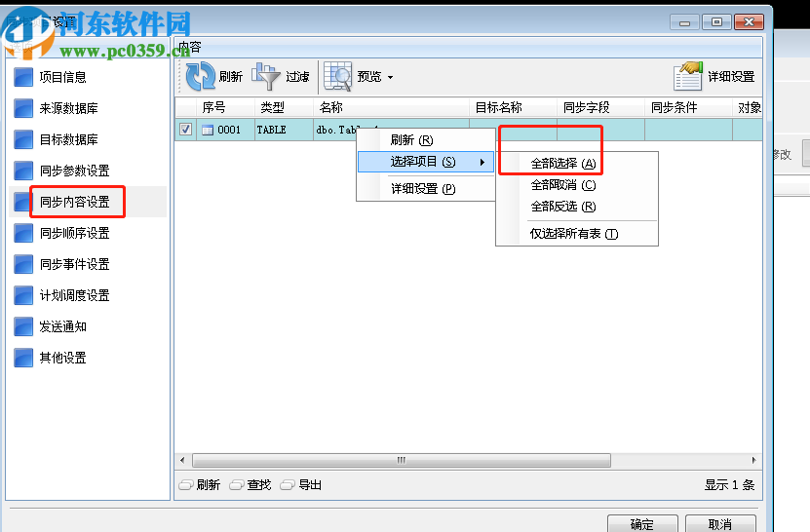Viewport: 810px width, 532px height.
Task: Click the blue icon beside 计划调度设置
Action: point(23,295)
